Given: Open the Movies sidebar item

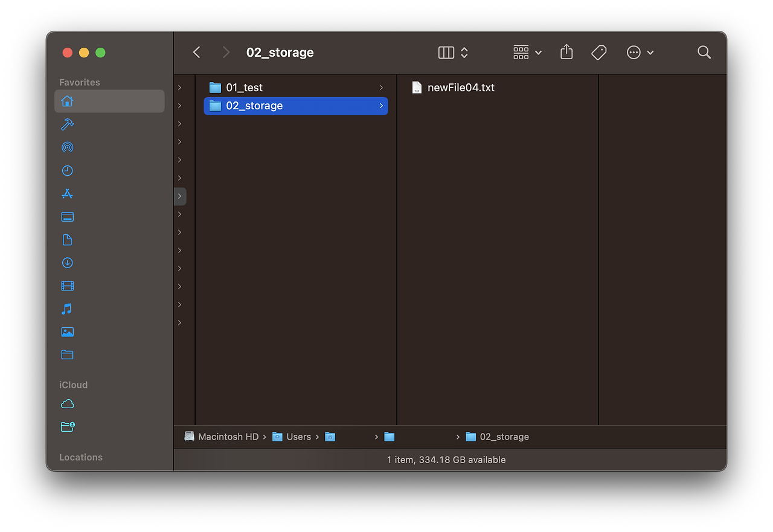Looking at the screenshot, I should click(x=67, y=286).
